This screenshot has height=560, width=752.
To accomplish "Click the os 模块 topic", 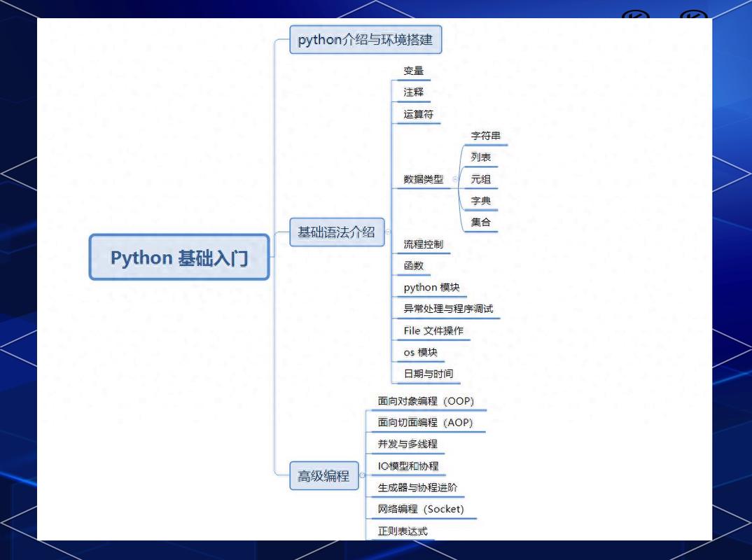I will pyautogui.click(x=421, y=352).
